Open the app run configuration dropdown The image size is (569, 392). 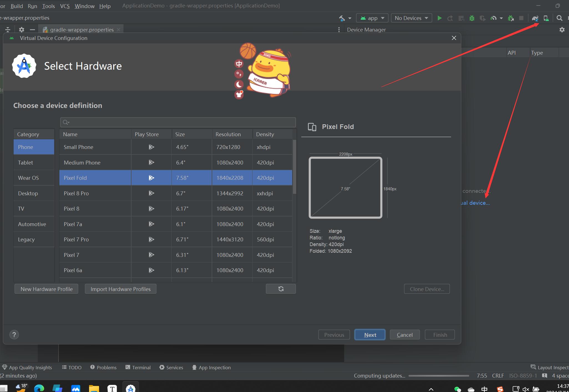coord(372,18)
